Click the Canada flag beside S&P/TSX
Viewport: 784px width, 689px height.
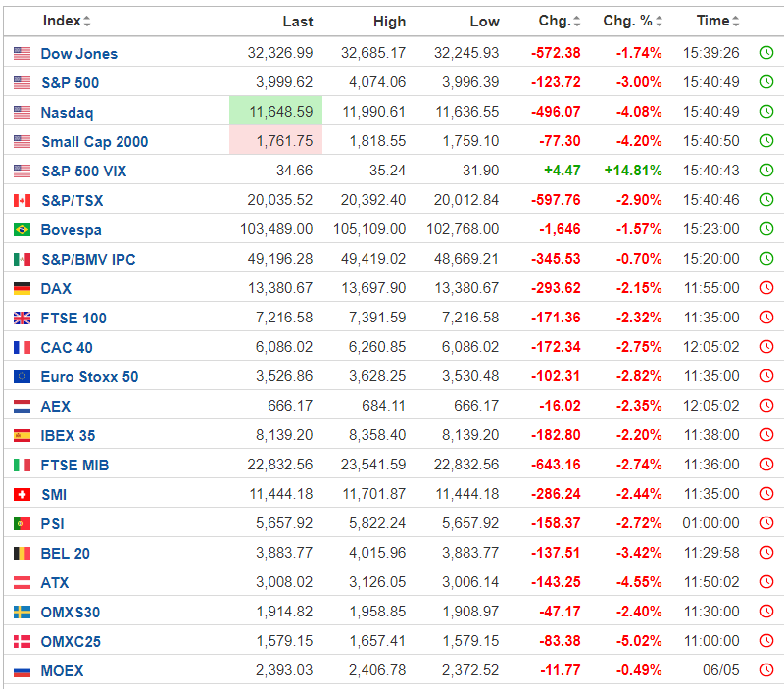22,201
